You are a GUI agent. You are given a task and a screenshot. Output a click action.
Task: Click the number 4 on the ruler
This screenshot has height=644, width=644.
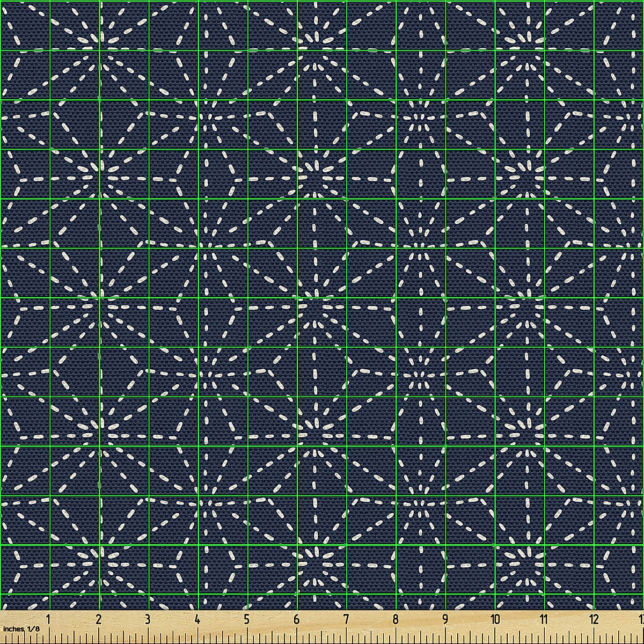[x=197, y=619]
